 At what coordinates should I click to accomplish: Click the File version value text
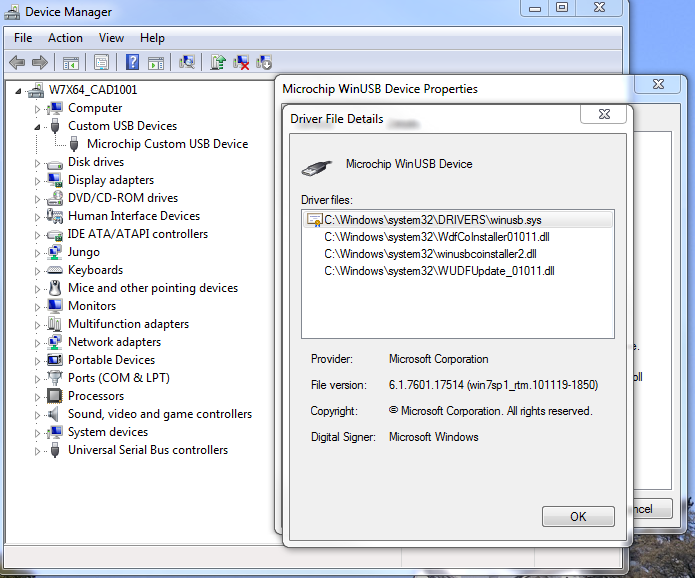coord(493,385)
